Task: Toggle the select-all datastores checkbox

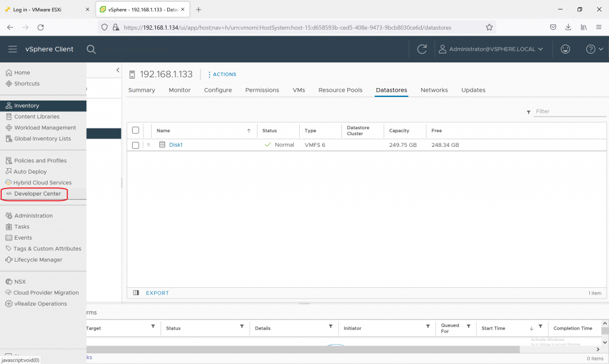Action: pos(136,130)
